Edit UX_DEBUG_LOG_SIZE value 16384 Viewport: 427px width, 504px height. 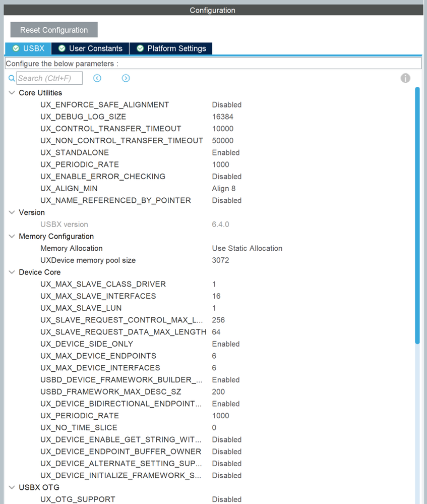[222, 117]
